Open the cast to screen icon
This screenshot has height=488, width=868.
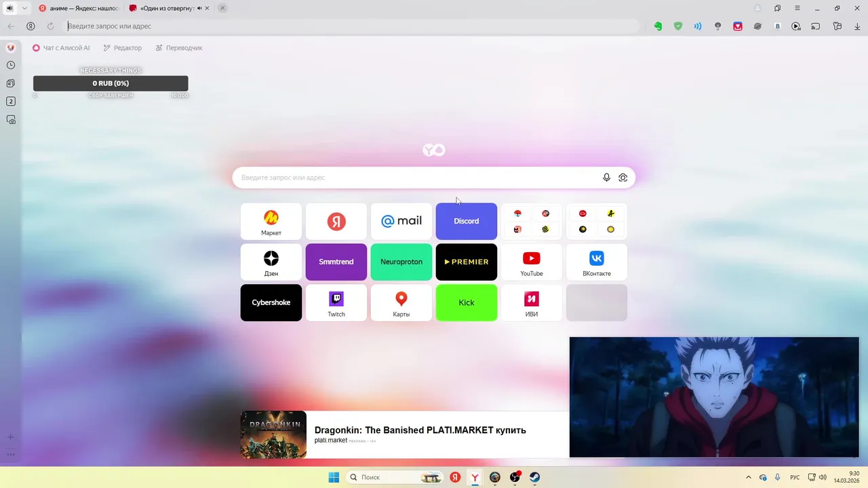click(816, 26)
